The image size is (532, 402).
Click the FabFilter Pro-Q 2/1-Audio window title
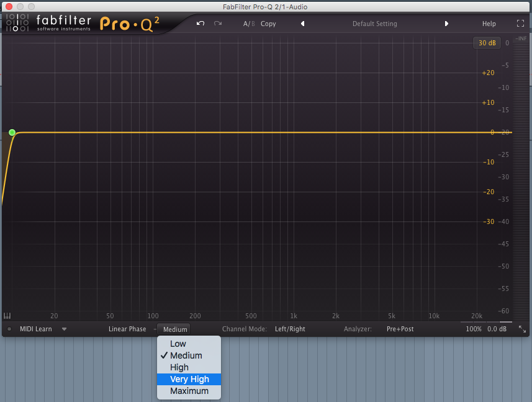coord(265,7)
